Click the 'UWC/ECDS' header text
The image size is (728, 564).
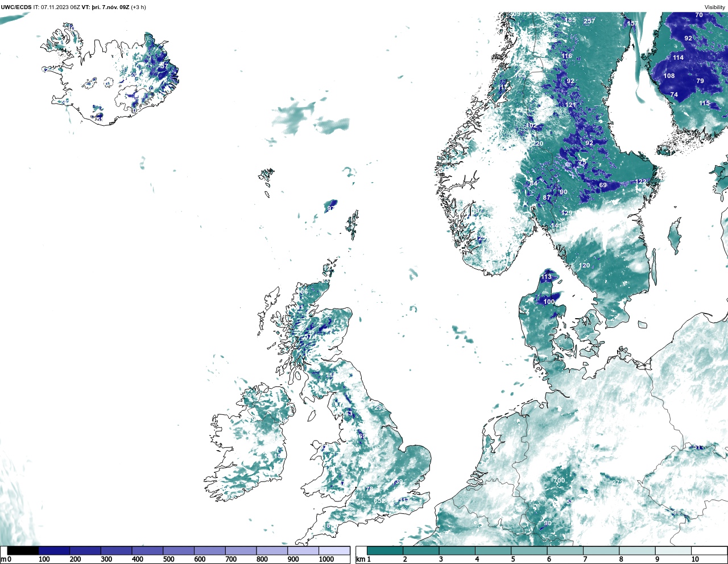click(x=16, y=7)
